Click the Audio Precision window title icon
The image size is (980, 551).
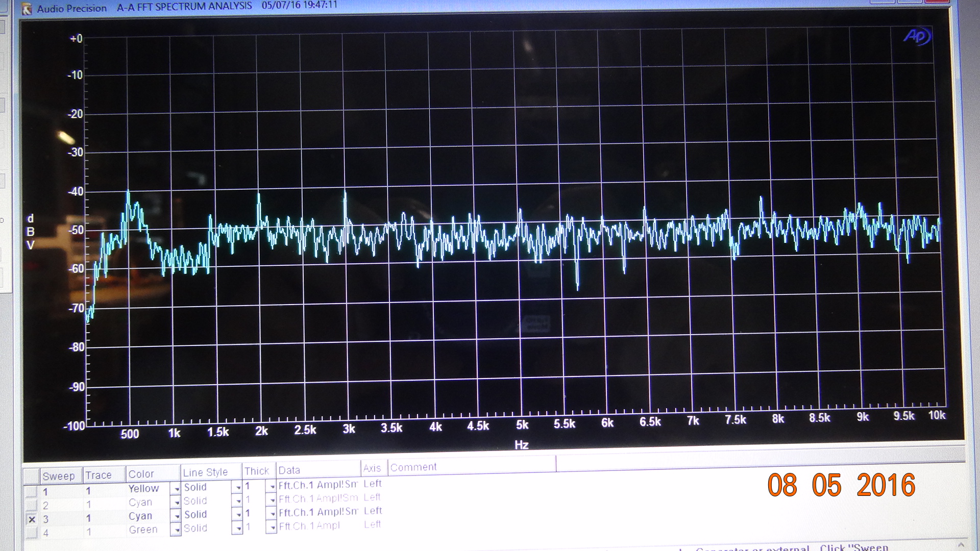[27, 8]
